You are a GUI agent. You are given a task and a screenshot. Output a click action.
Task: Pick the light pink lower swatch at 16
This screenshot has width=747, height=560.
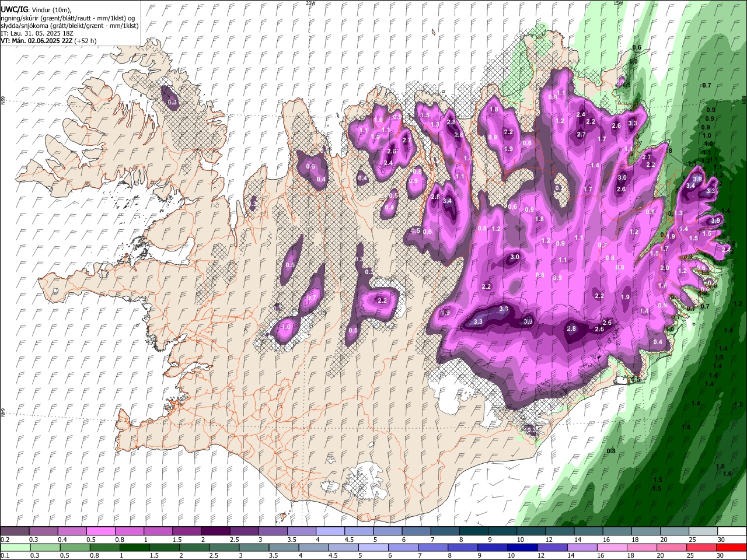tap(612, 548)
